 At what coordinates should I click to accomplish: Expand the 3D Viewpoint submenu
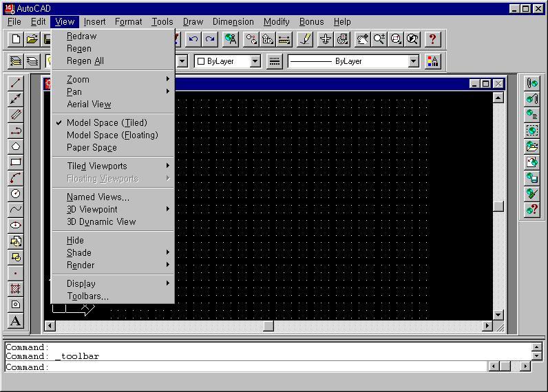coord(113,209)
